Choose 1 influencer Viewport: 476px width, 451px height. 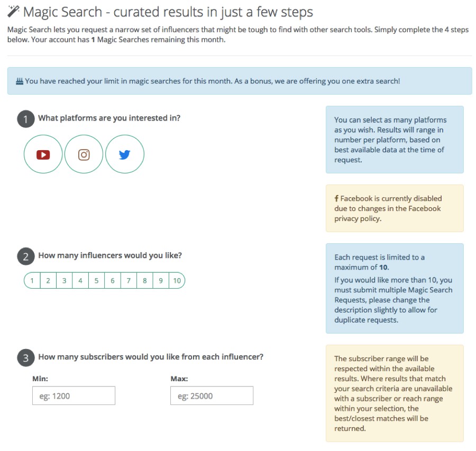32,280
